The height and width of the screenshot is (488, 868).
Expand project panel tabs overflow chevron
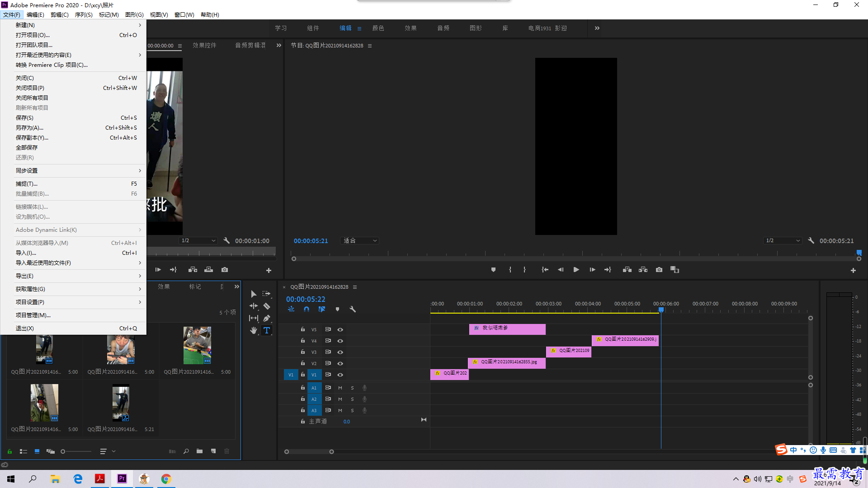click(x=236, y=286)
